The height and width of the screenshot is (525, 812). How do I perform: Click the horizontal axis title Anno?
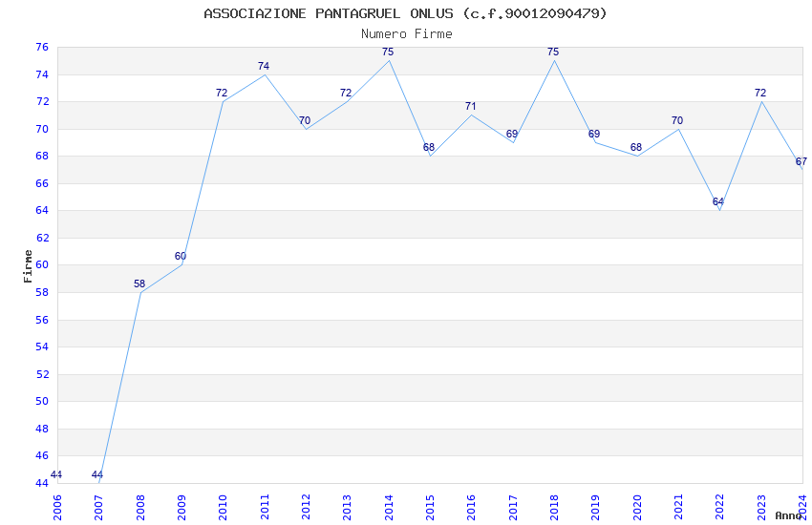coord(789,515)
